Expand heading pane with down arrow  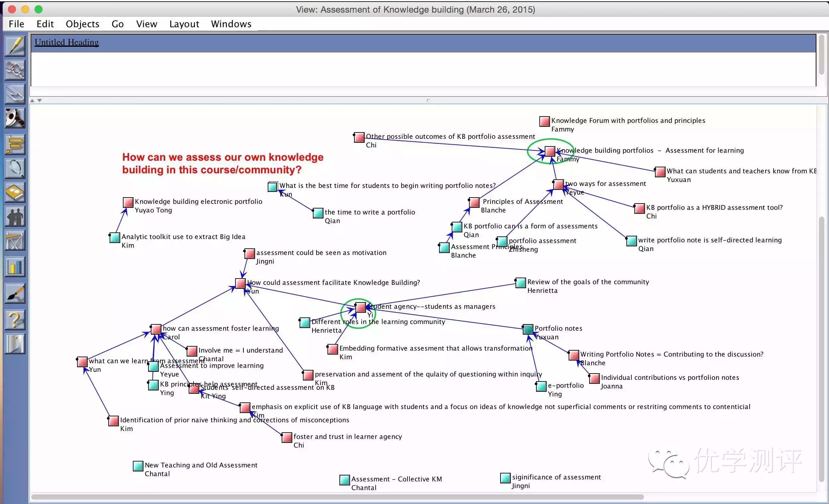point(40,101)
